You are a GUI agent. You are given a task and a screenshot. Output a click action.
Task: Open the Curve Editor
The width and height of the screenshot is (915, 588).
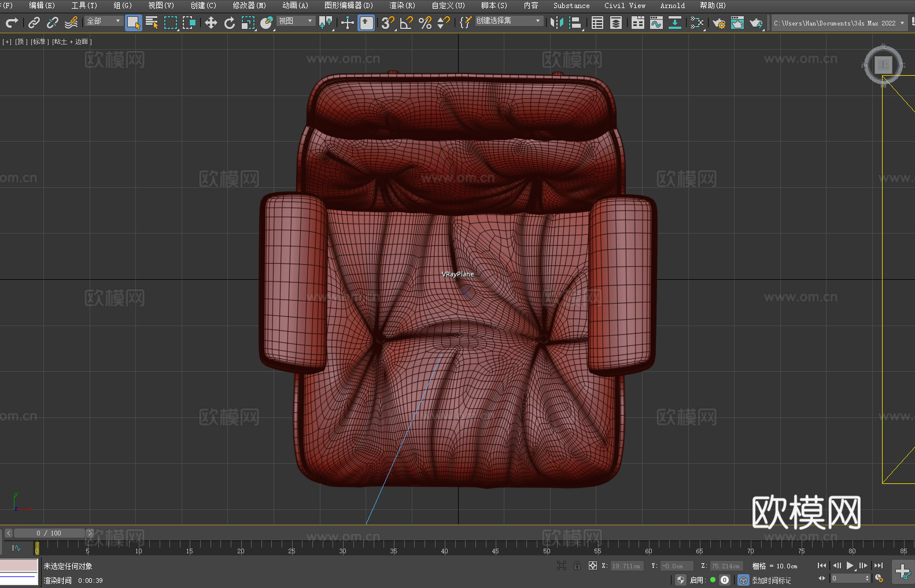(656, 23)
